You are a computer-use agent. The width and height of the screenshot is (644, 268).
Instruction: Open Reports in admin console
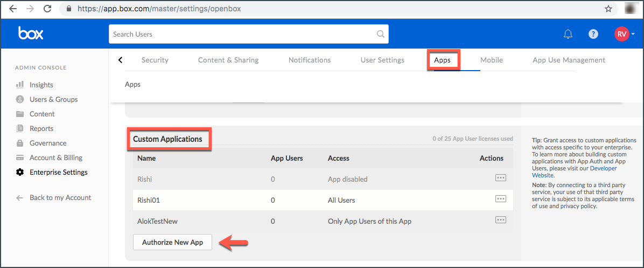tap(41, 129)
